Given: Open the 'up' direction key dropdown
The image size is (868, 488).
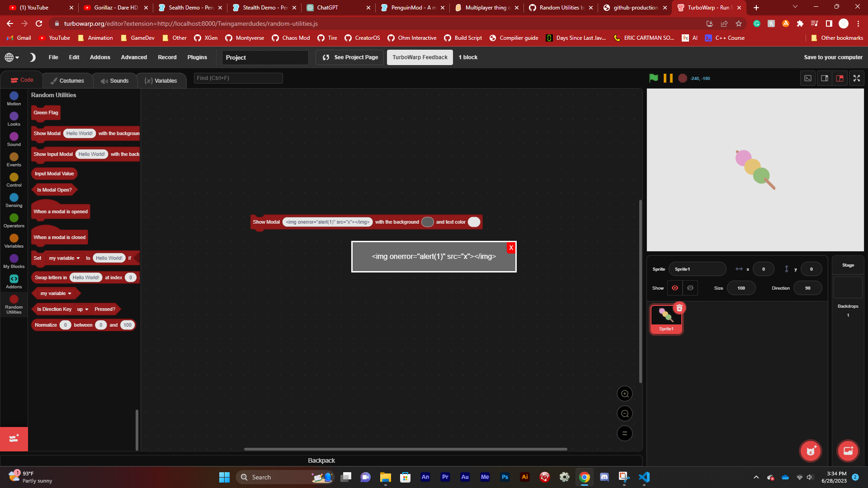Looking at the screenshot, I should click(x=83, y=309).
